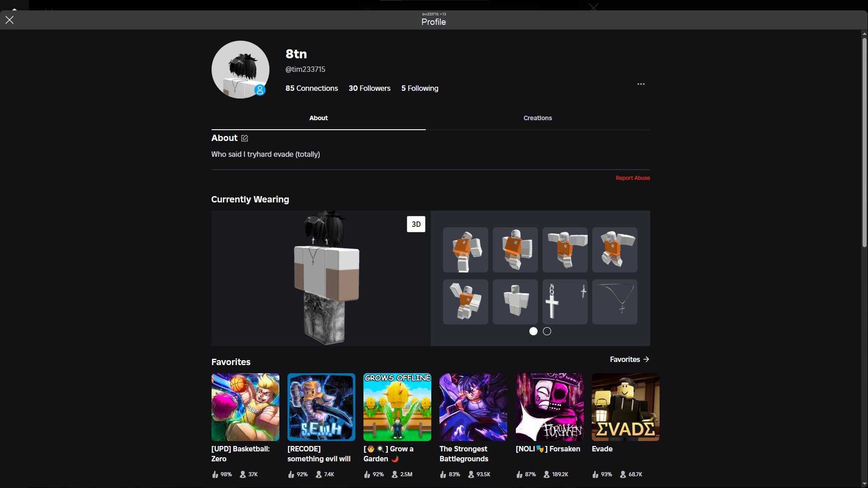Viewport: 868px width, 488px height.
Task: Select the second page dot of Currently Wearing
Action: click(x=547, y=331)
